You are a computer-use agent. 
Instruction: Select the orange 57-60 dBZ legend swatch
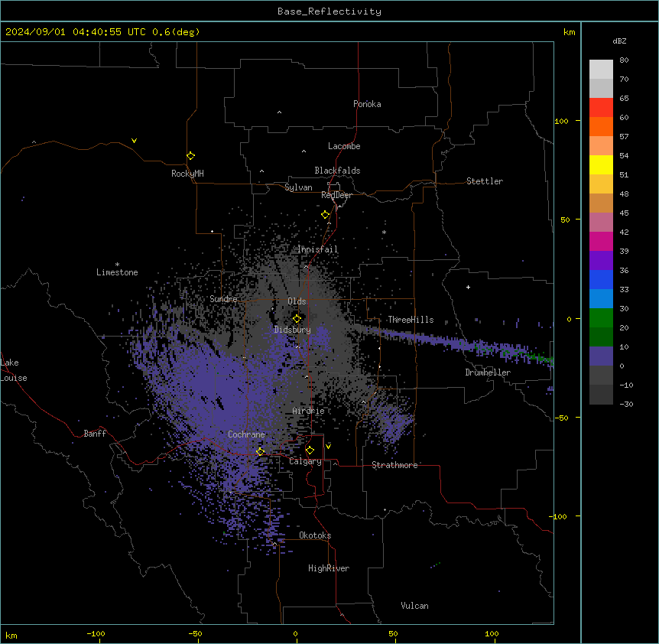[x=601, y=126]
